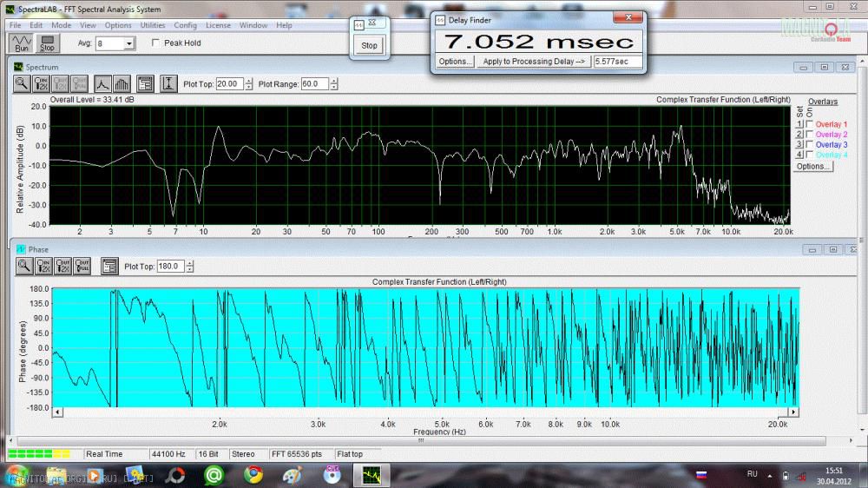Image resolution: width=868 pixels, height=488 pixels.
Task: Open Phase plot properties dialog icon
Action: 109,266
